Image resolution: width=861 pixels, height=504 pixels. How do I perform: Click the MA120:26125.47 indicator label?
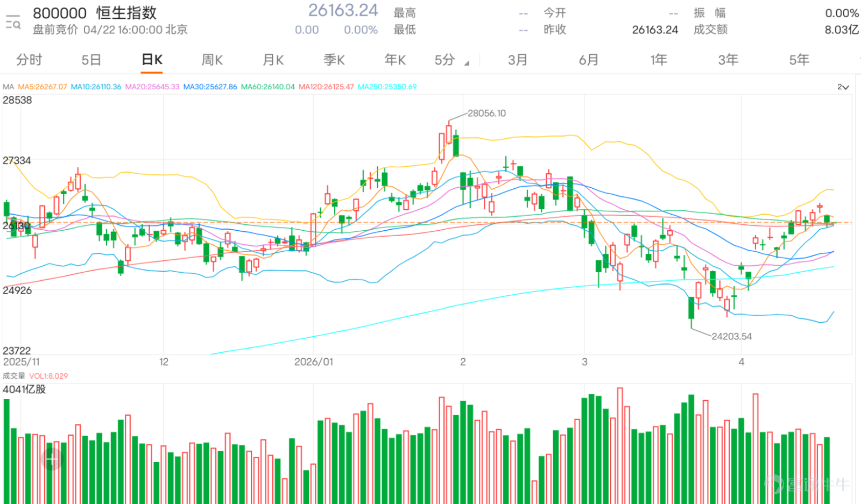pyautogui.click(x=326, y=87)
